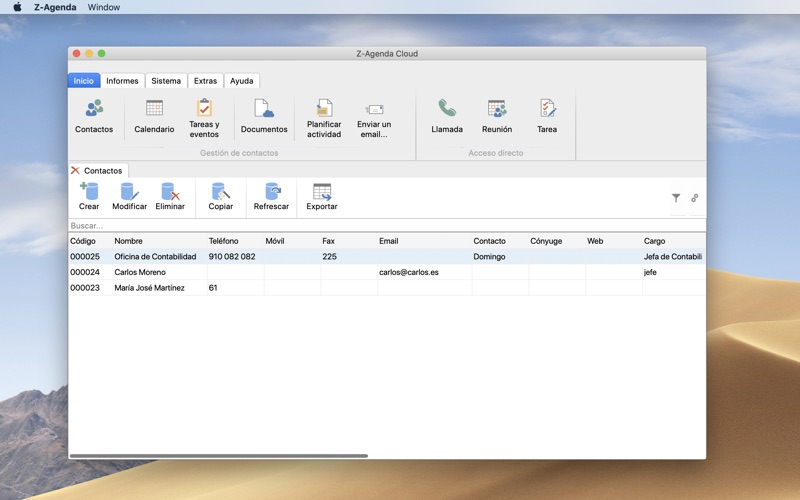Eliminar the selected contact
Screen dimensions: 800x500
170,196
